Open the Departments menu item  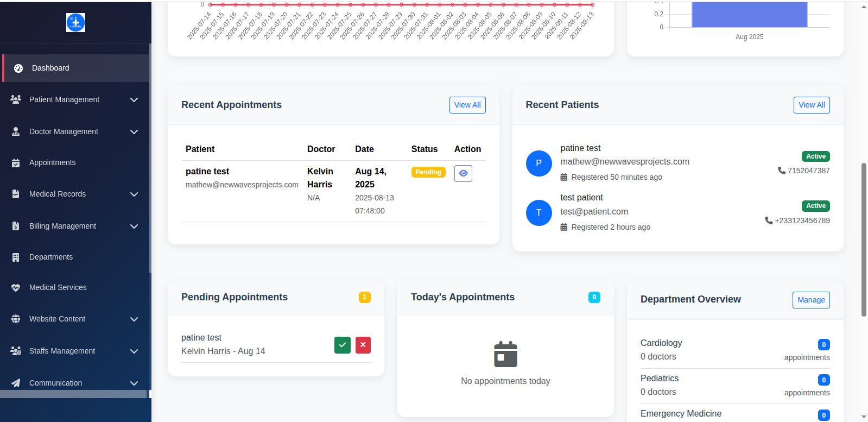[x=75, y=257]
